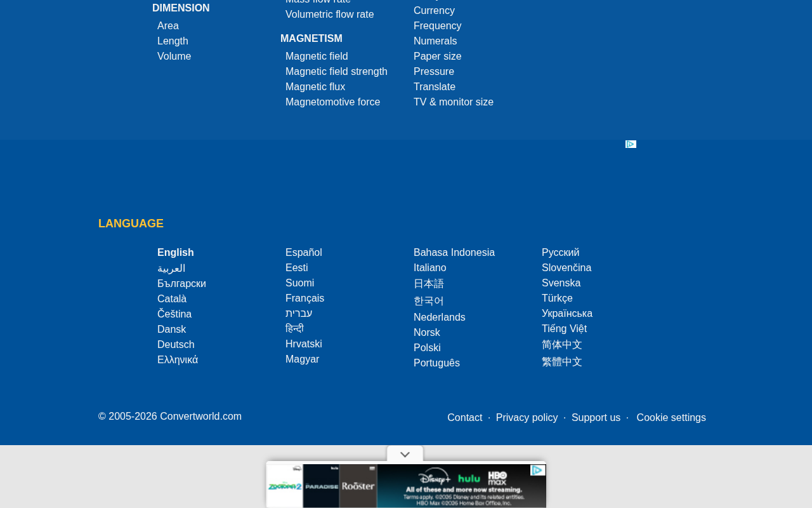The height and width of the screenshot is (508, 812).
Task: Click the AdChoices icon on the streaming banner
Action: (537, 471)
